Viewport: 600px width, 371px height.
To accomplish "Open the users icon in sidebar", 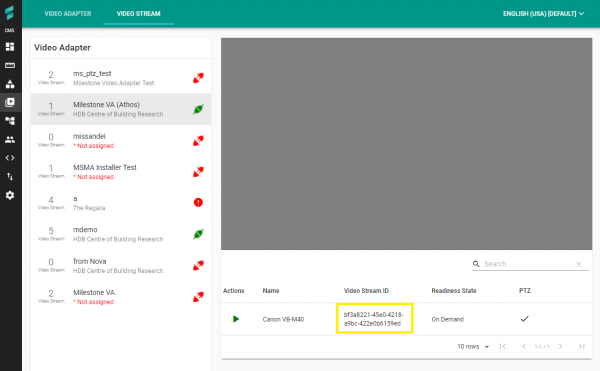I will click(10, 140).
